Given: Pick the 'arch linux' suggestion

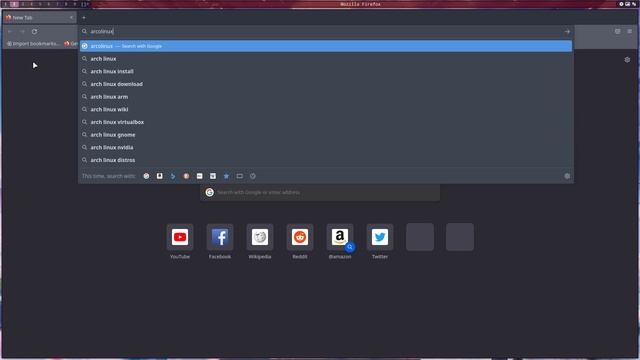Looking at the screenshot, I should (326, 59).
